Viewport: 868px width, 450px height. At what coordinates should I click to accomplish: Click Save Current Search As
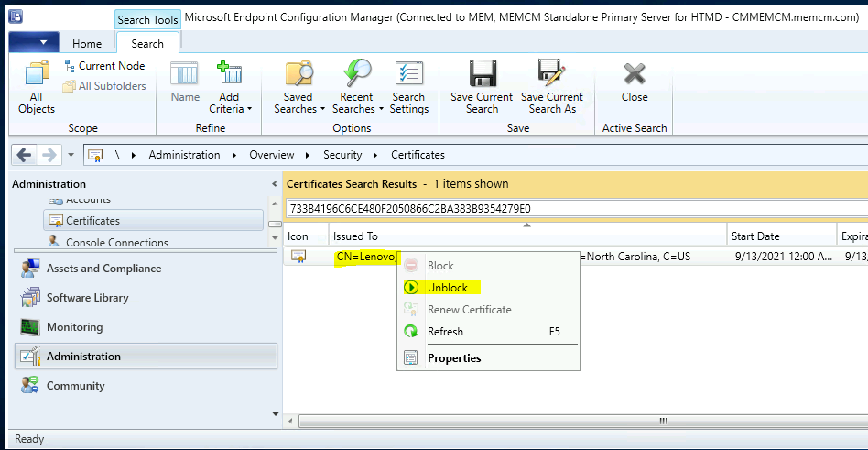(552, 88)
